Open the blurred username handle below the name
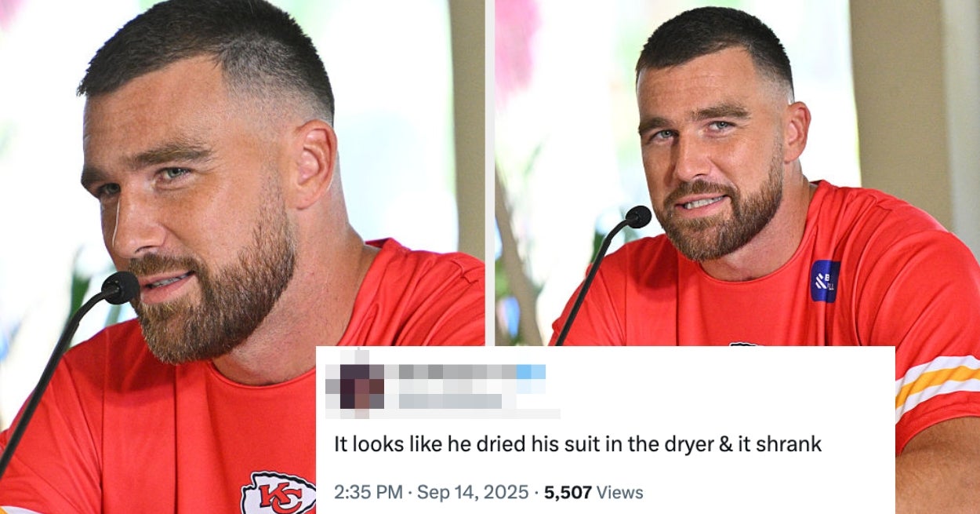Image resolution: width=980 pixels, height=514 pixels. pos(451,401)
